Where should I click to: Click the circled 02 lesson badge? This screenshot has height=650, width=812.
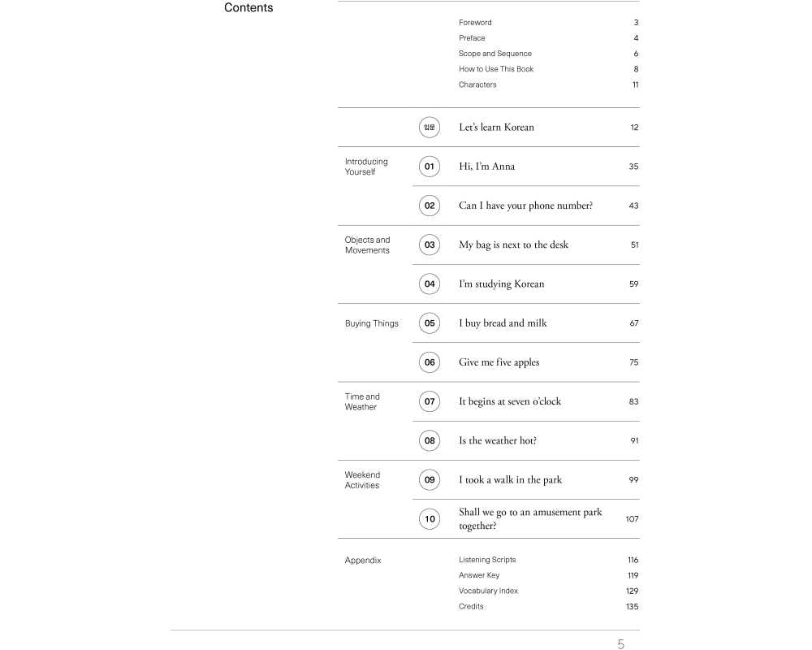coord(430,206)
